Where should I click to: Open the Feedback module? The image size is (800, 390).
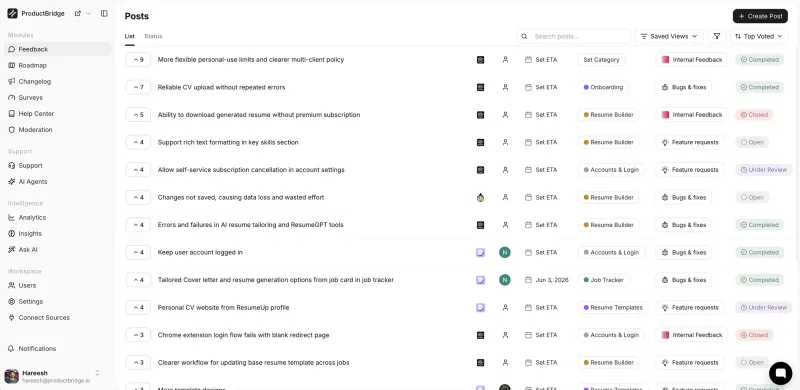tap(57, 50)
